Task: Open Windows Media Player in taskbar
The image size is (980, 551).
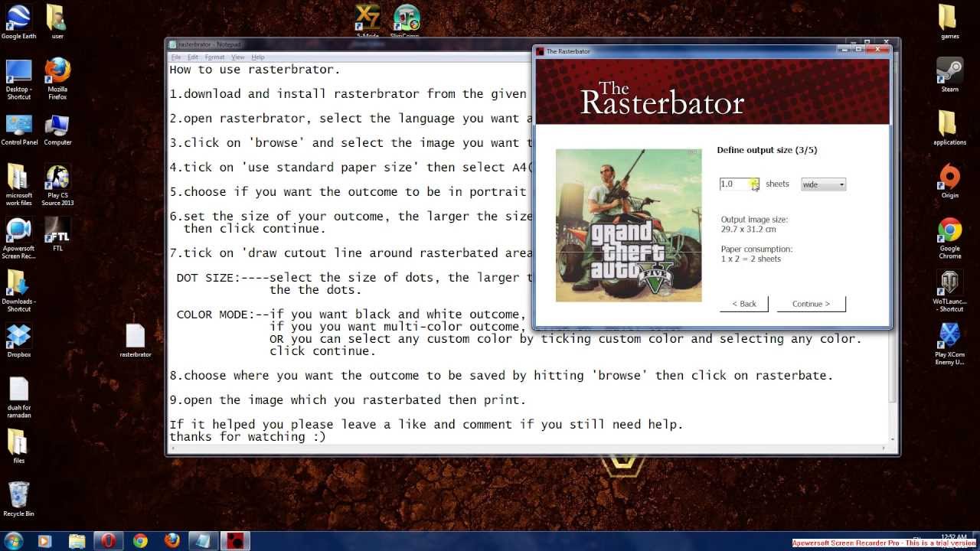Action: (x=44, y=540)
